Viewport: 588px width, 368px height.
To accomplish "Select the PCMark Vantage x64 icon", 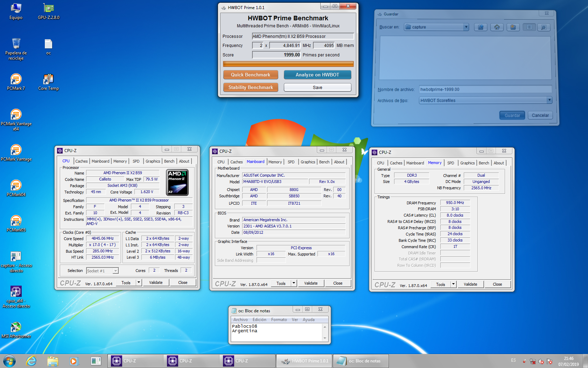I will [x=16, y=120].
